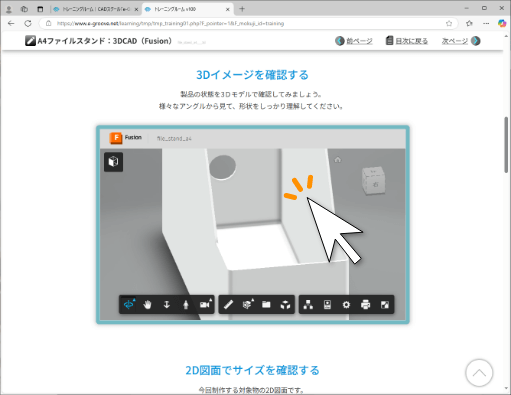Open the properties panel icon
The width and height of the screenshot is (511, 395).
(x=327, y=304)
